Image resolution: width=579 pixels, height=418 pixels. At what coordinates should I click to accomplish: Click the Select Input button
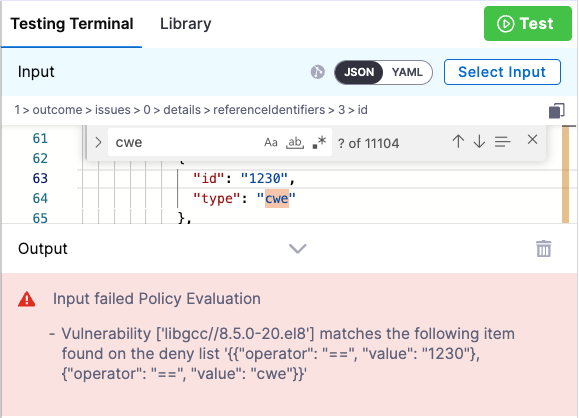[502, 72]
